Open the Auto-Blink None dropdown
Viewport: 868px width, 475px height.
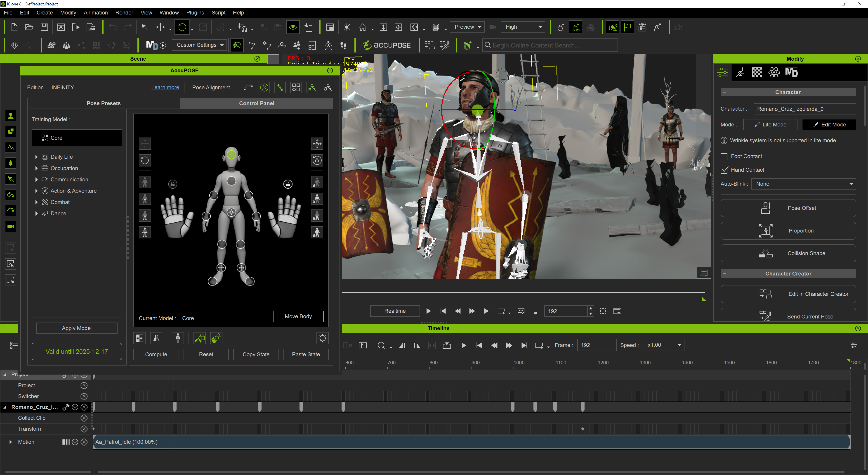point(804,184)
